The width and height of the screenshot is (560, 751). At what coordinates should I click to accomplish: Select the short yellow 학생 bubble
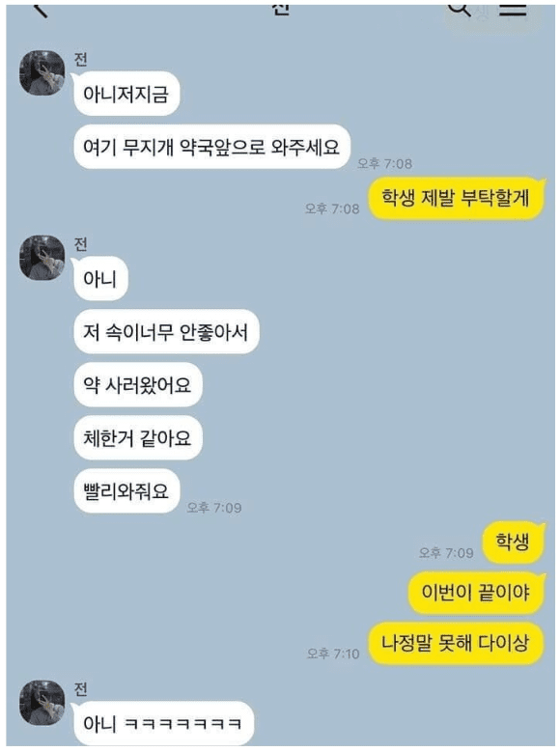(513, 542)
